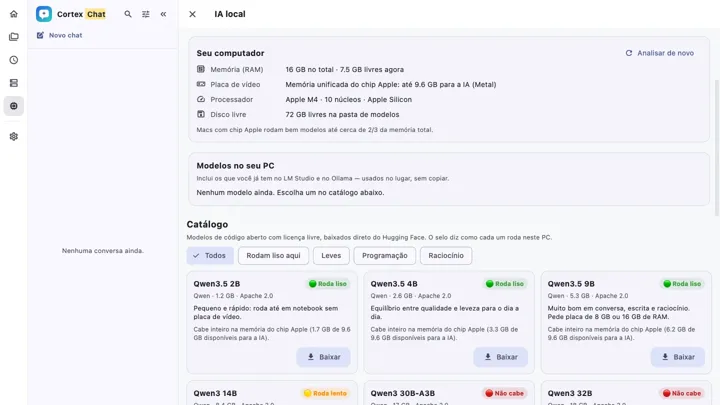
Task: Click Não cabe badge on Qwen3 30B-A3B
Action: (x=504, y=393)
